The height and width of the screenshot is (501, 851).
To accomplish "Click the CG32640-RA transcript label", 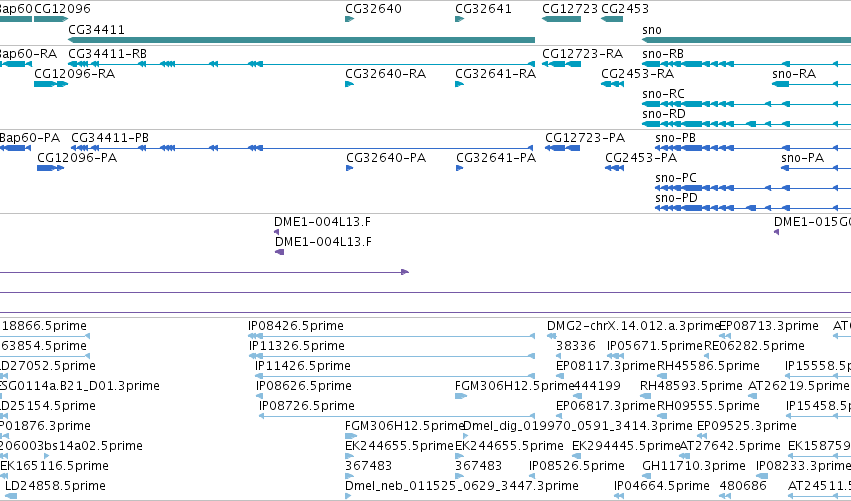I will coord(385,74).
